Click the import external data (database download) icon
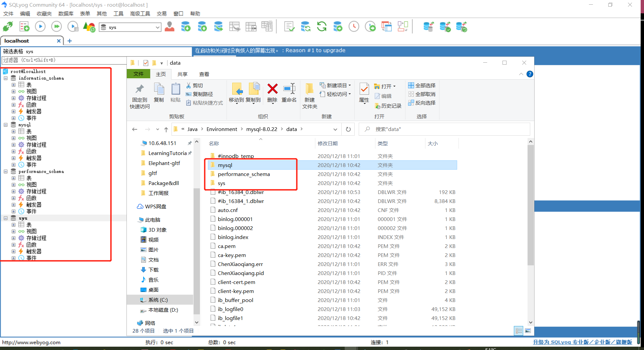Image resolution: width=644 pixels, height=350 pixels. coord(186,26)
